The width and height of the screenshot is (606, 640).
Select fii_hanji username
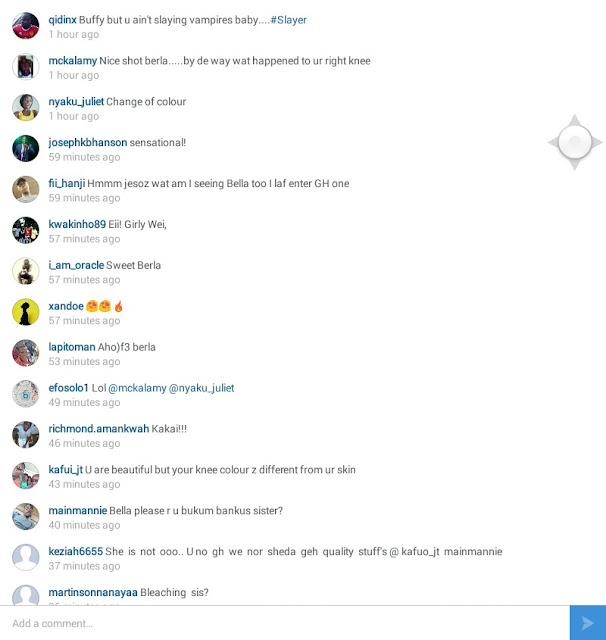[67, 184]
